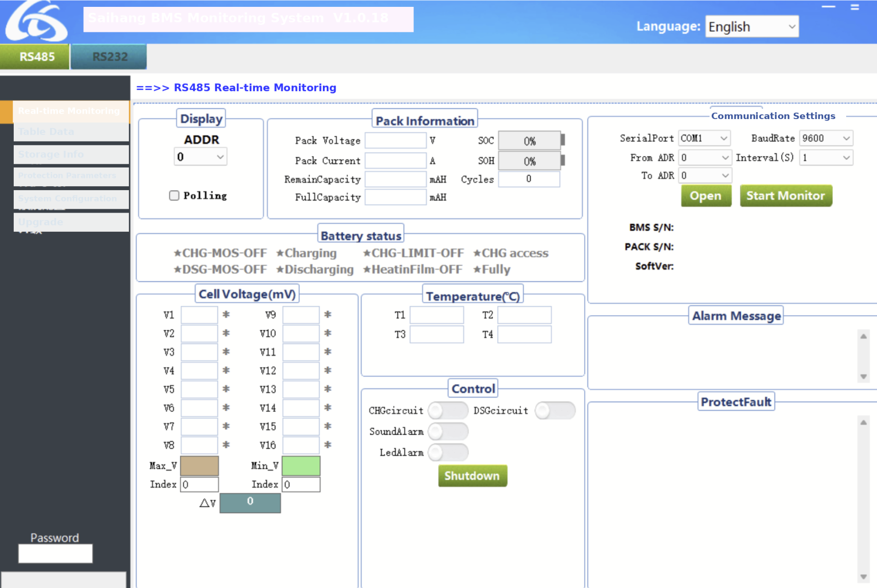Open the Interval(S) dropdown

(x=826, y=157)
